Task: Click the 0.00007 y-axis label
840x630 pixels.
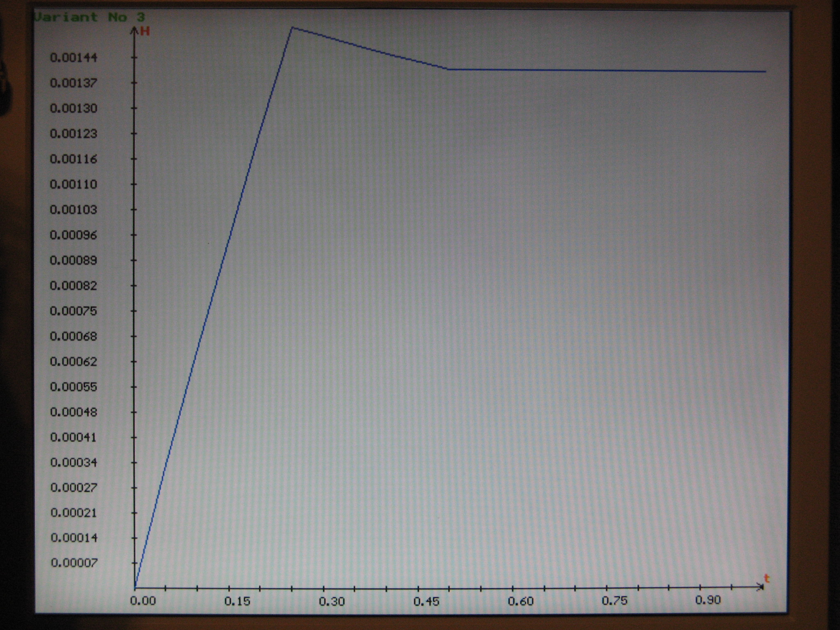Action: (74, 563)
